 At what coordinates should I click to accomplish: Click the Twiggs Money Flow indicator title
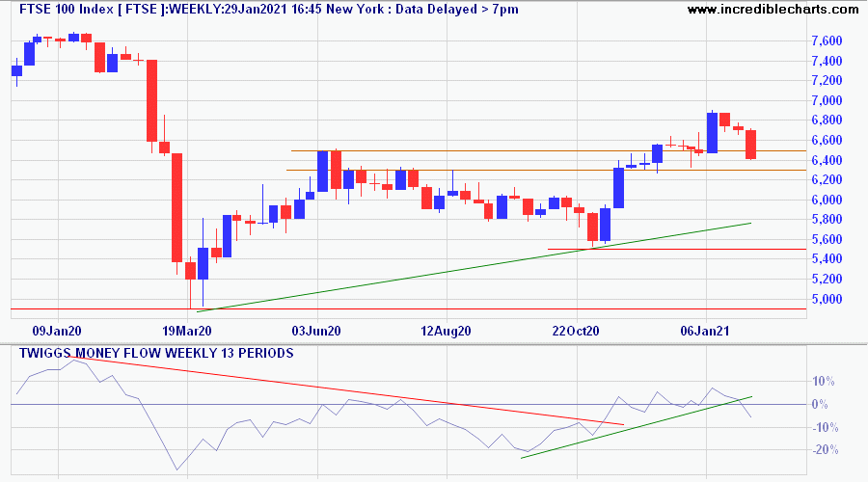click(156, 353)
